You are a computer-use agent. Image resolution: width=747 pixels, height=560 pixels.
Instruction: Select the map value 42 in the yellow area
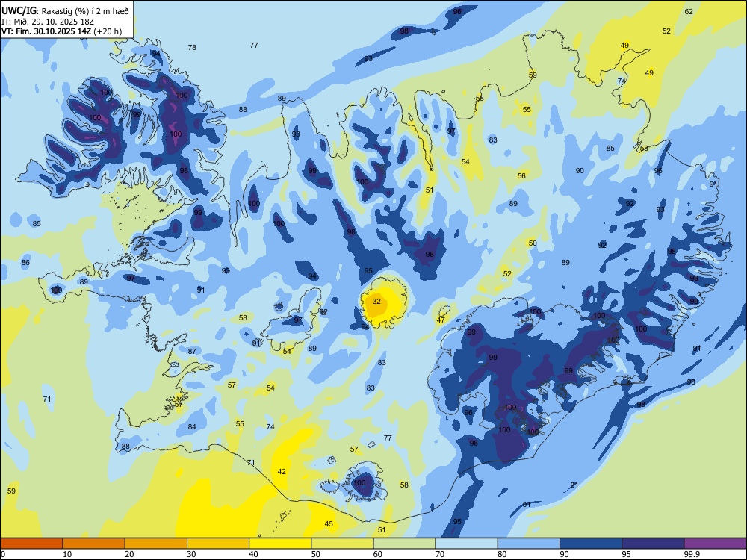[x=282, y=471]
